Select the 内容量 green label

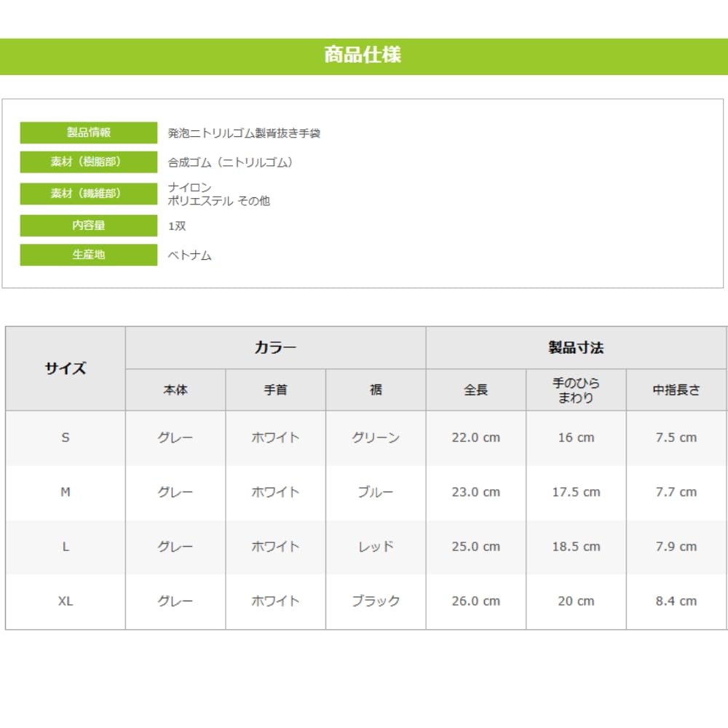tap(88, 226)
